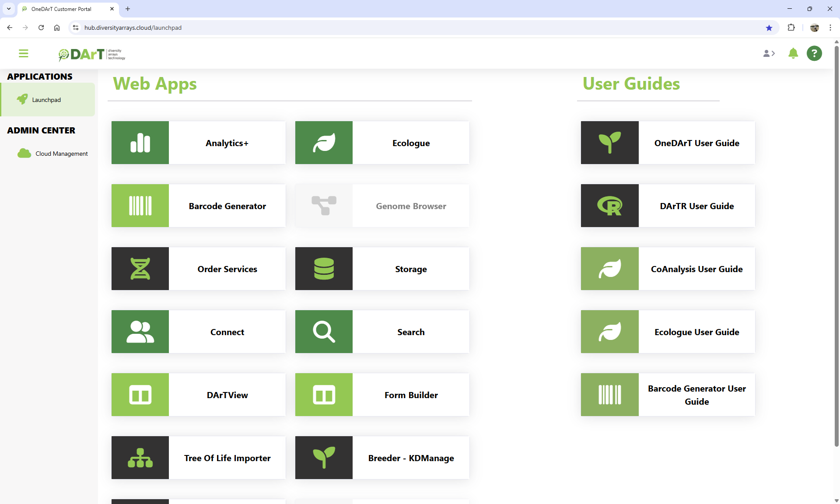Click the green help question mark

(x=814, y=53)
